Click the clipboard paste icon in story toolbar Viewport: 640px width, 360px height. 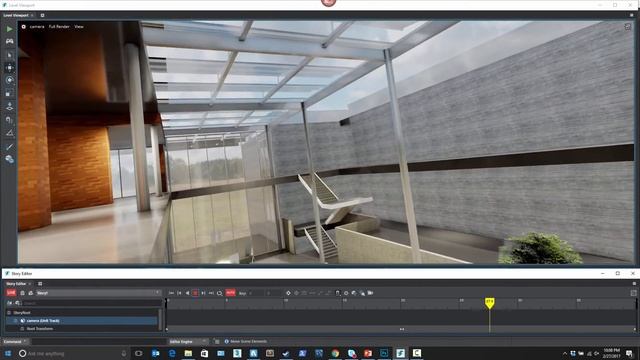(x=338, y=293)
